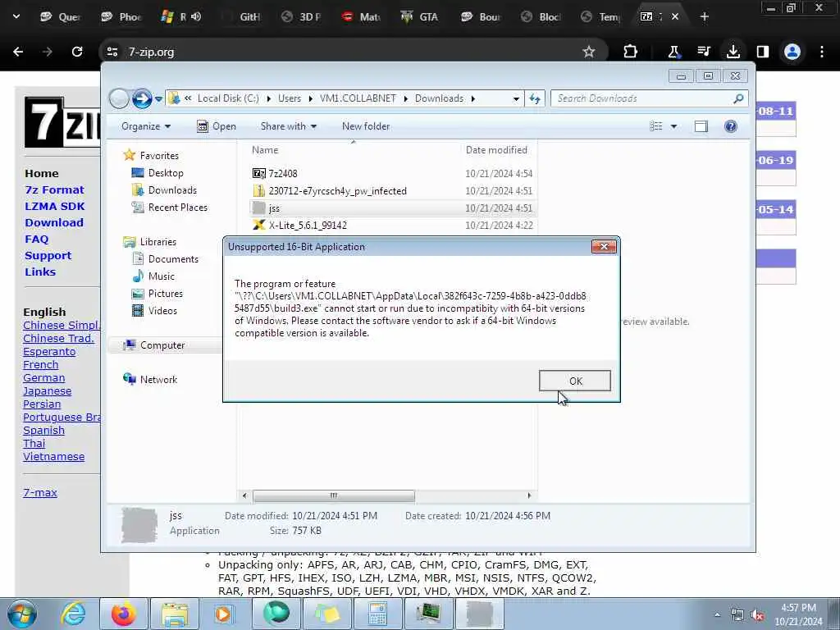Open Explorer recent locations dropdown arrow
The image size is (840, 630).
coord(158,99)
